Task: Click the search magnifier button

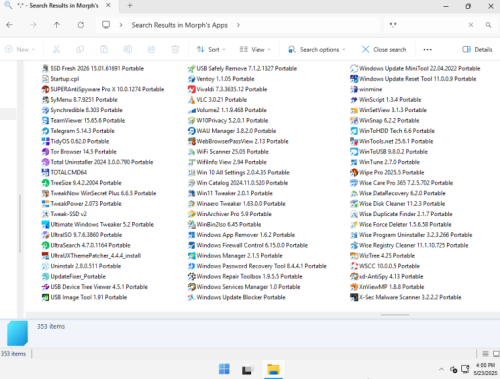Action: (x=488, y=25)
